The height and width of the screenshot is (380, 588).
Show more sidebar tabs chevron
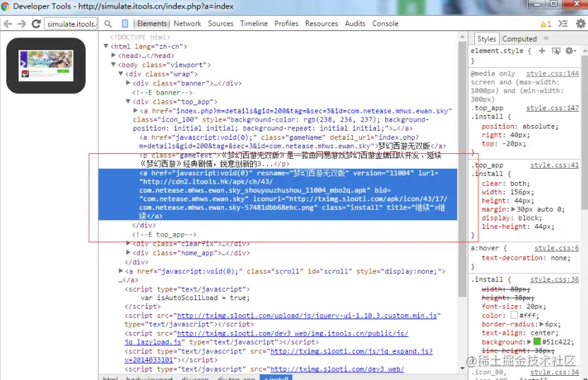546,38
